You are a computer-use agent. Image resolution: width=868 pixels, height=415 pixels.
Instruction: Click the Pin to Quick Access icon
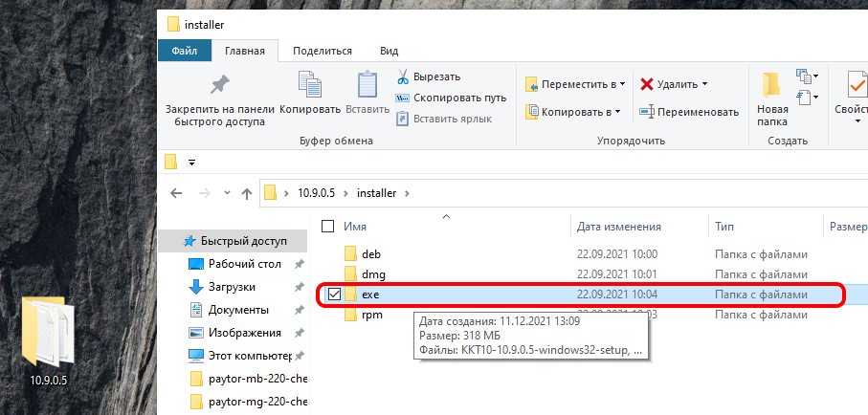coord(219,85)
